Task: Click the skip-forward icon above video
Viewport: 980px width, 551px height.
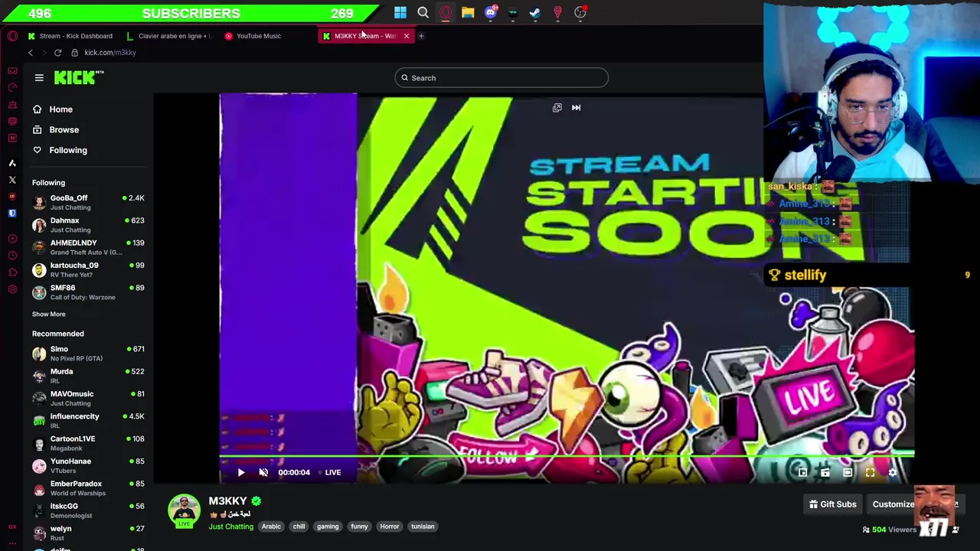Action: 576,108
